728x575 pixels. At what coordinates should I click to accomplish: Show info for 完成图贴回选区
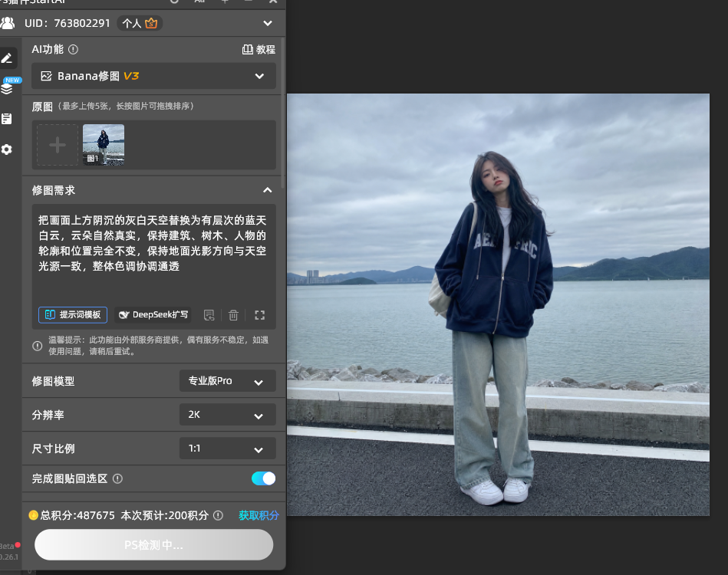tap(118, 478)
